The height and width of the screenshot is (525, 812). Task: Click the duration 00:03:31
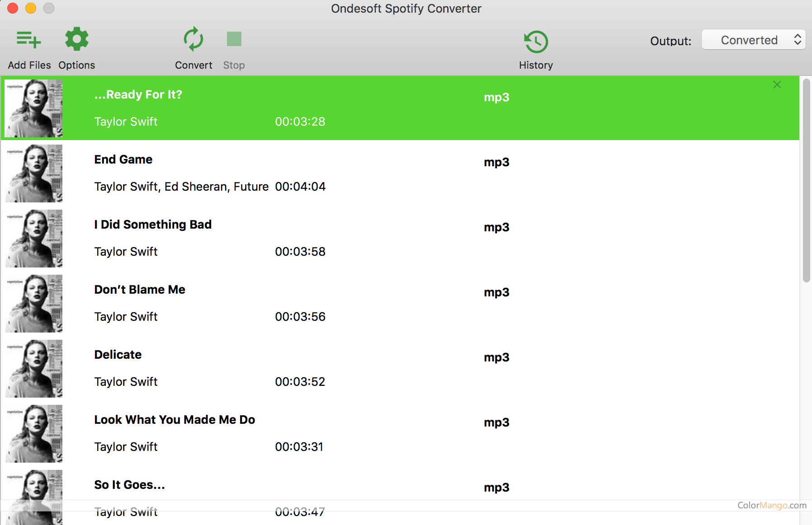click(x=299, y=447)
